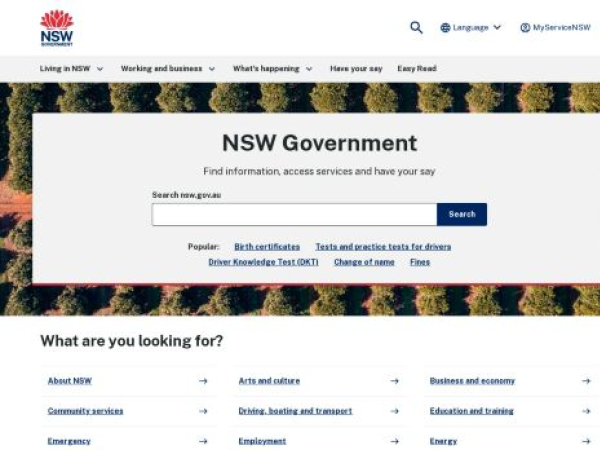This screenshot has height=450, width=600.
Task: Focus the Search nsw.gov.au input field
Action: (294, 214)
